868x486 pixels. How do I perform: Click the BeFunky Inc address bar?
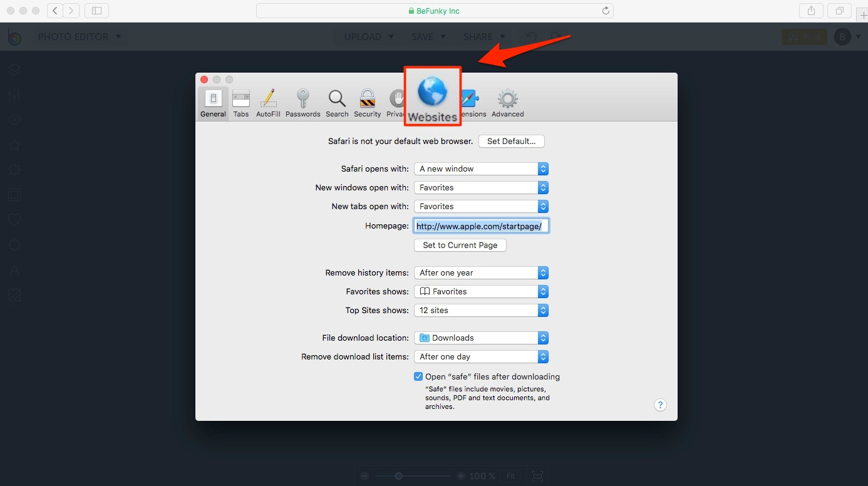coord(435,11)
